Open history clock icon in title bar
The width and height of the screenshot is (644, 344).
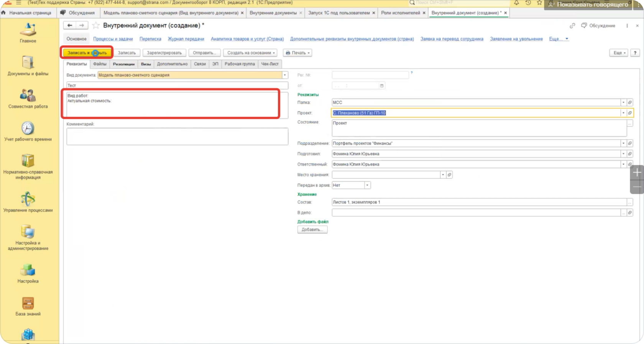[528, 3]
